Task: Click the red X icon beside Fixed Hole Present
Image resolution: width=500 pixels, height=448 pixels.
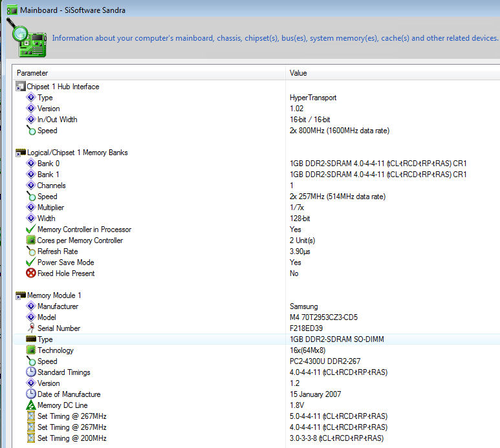Action: click(x=30, y=273)
